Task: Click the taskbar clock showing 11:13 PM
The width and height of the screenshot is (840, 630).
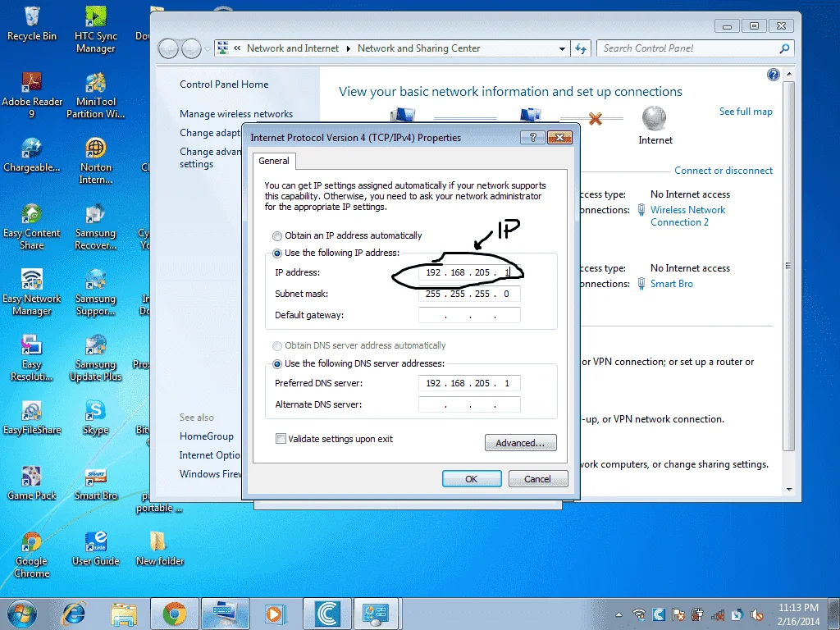Action: [x=798, y=614]
